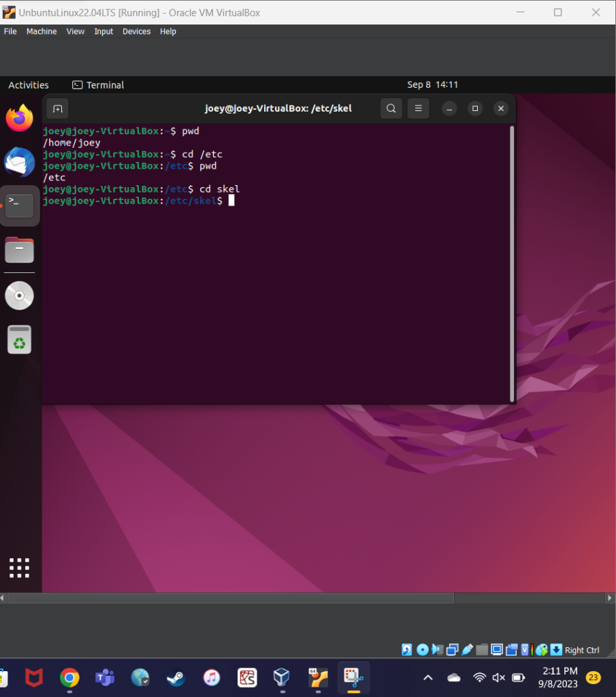The height and width of the screenshot is (697, 616).
Task: Click the cd /etc command text
Action: tap(202, 155)
